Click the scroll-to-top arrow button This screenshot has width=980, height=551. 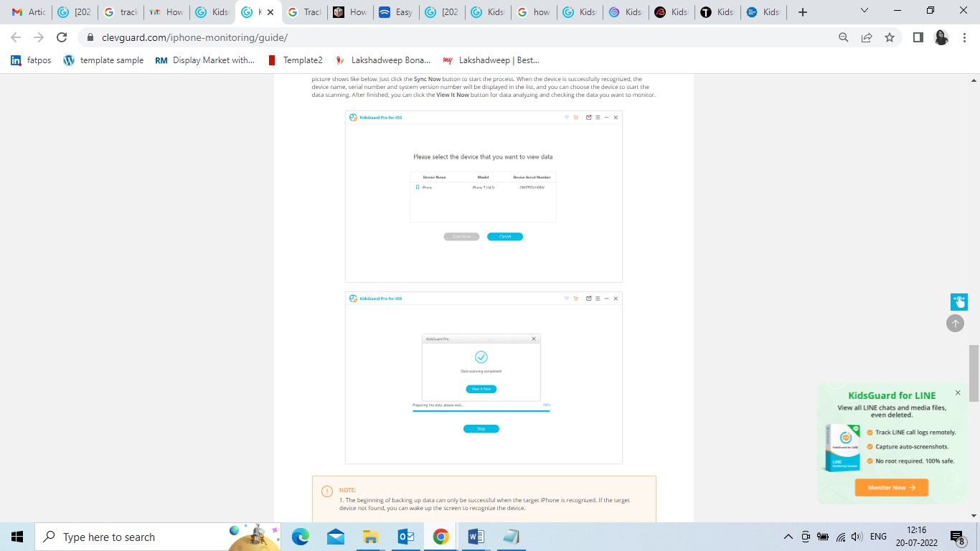[x=955, y=324]
